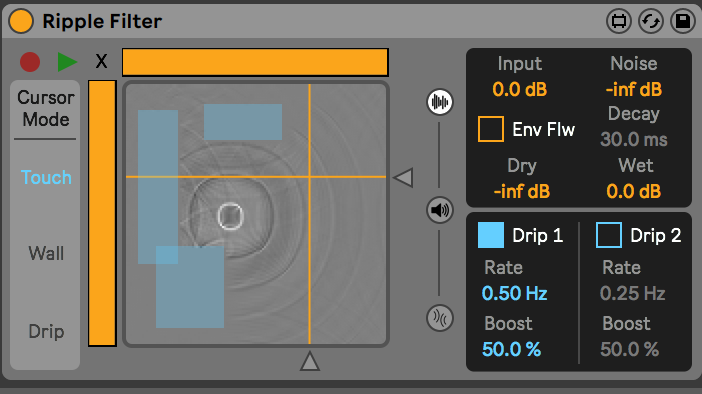Select Drip cursor mode
This screenshot has width=702, height=394.
click(x=46, y=331)
